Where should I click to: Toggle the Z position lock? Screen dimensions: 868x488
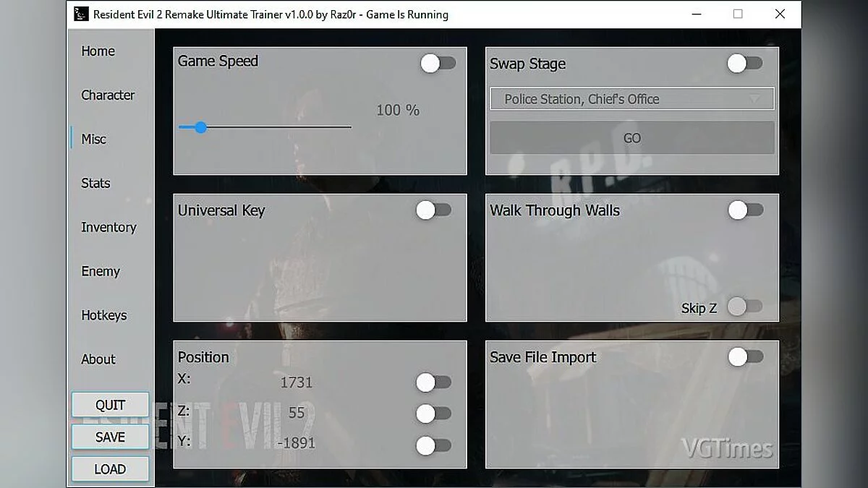point(433,414)
